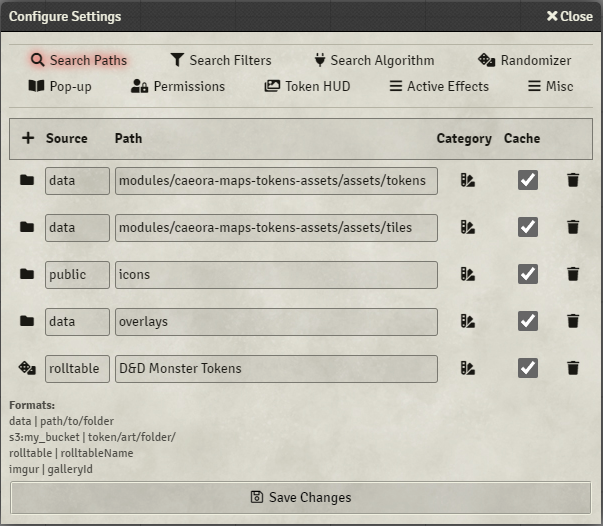The width and height of the screenshot is (603, 526).
Task: Click the 'rolltable | rolltableName' format hint
Action: [x=71, y=453]
